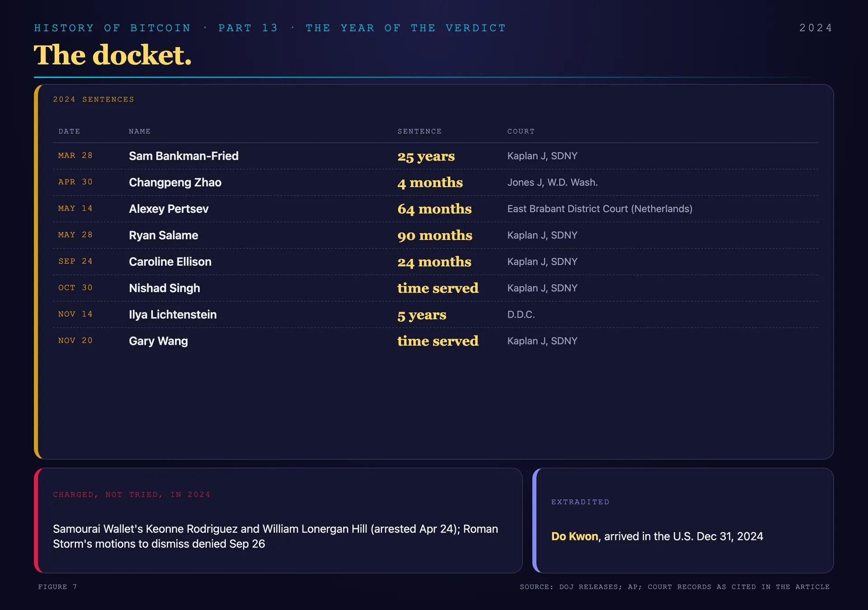Click the '2024 SENTENCES' section label

[x=94, y=99]
